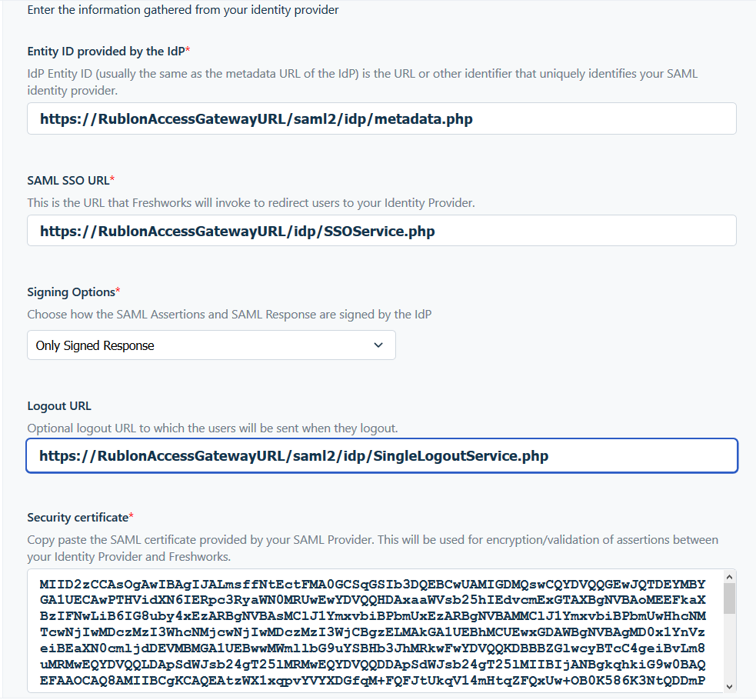The width and height of the screenshot is (756, 700).
Task: Click the "SAML SSO URL" label
Action: pyautogui.click(x=68, y=180)
